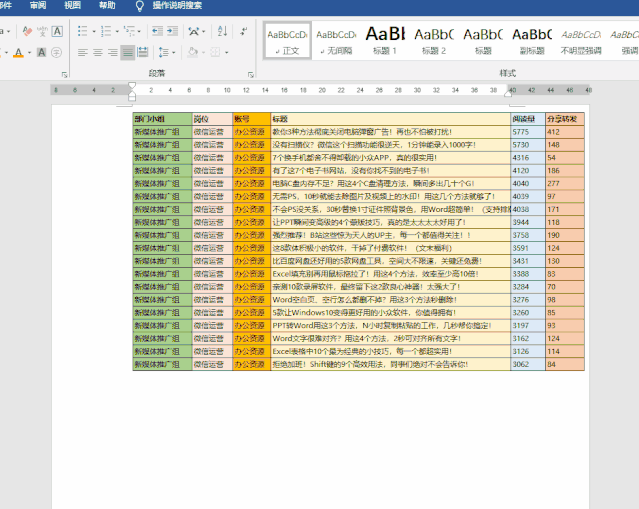Apply the 无间隔 style
Viewport: 639px width, 509px height.
[336, 41]
